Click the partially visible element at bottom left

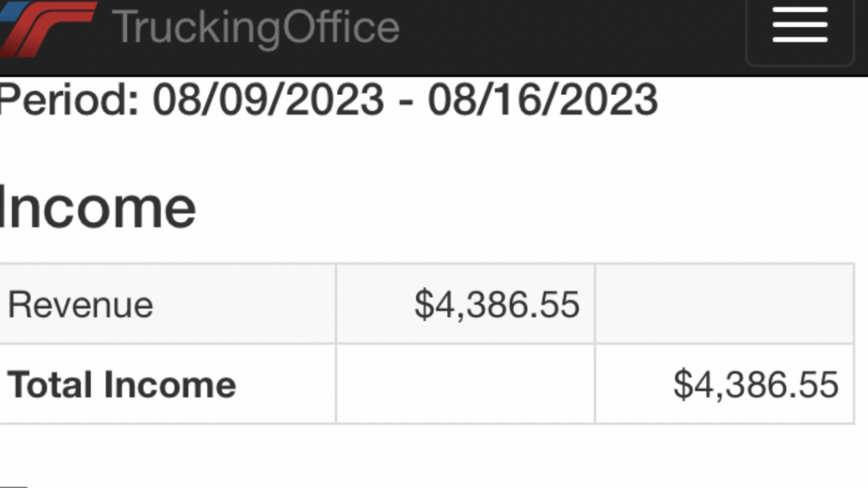[14, 485]
